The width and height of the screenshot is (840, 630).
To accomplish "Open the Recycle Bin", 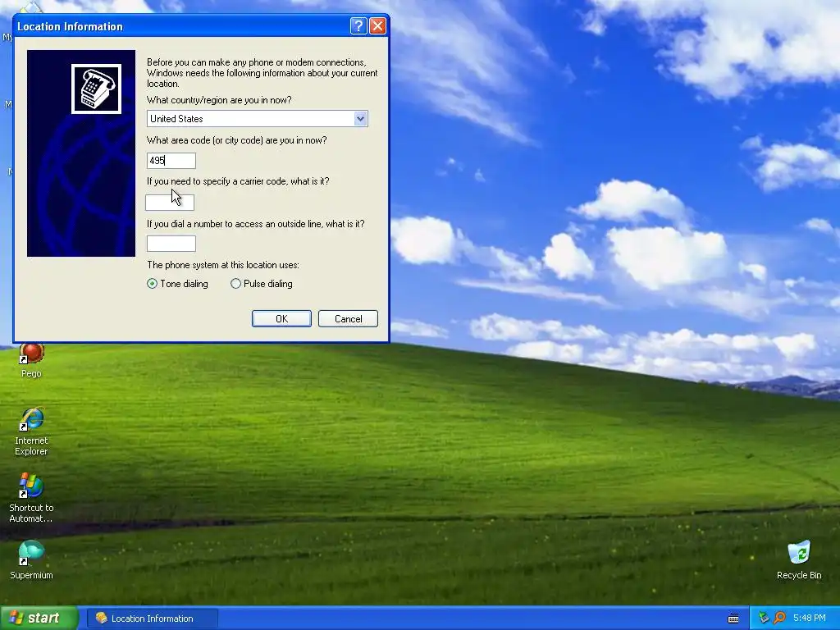I will [799, 560].
